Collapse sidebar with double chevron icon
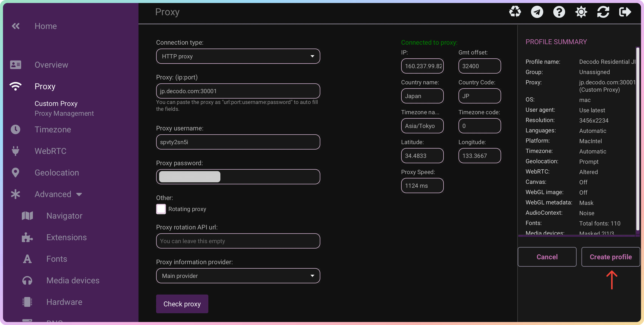The width and height of the screenshot is (644, 325). (x=16, y=26)
